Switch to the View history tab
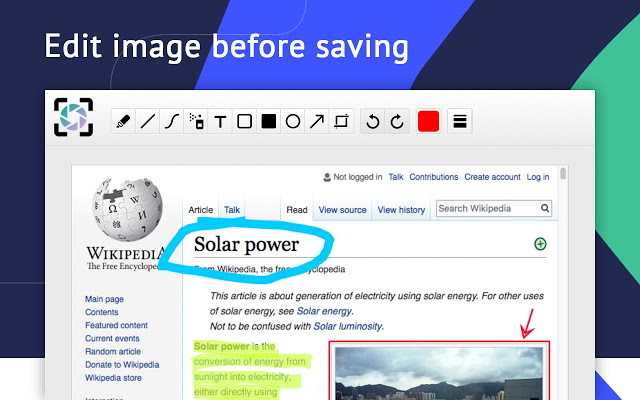The height and width of the screenshot is (400, 640). pyautogui.click(x=401, y=210)
